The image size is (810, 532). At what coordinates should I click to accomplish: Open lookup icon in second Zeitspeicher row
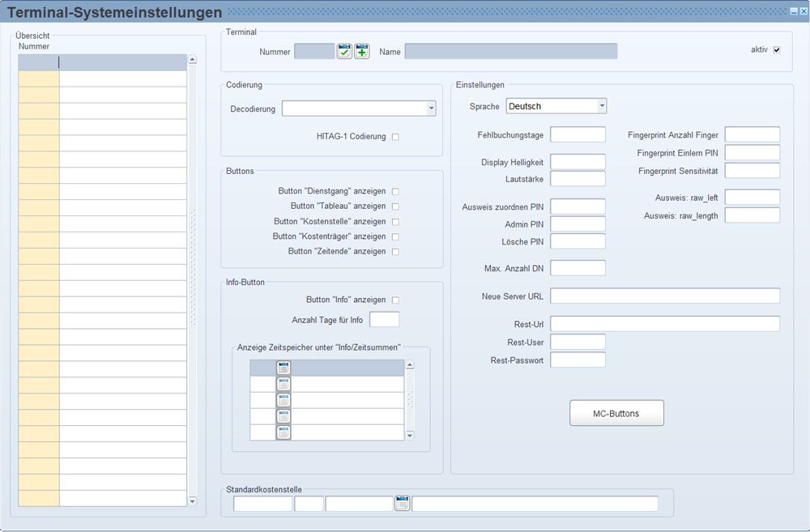(x=283, y=384)
